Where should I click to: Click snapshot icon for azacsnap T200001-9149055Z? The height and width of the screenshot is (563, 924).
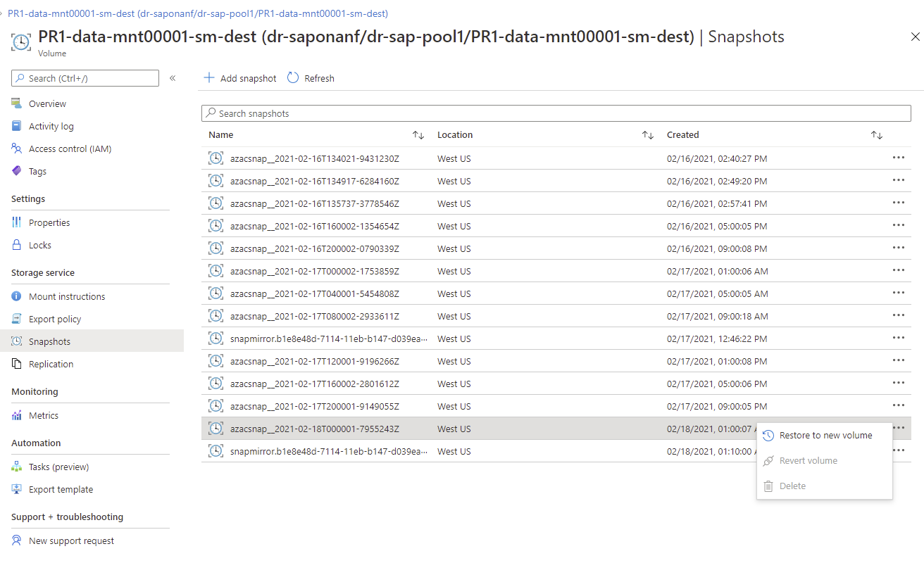point(216,406)
